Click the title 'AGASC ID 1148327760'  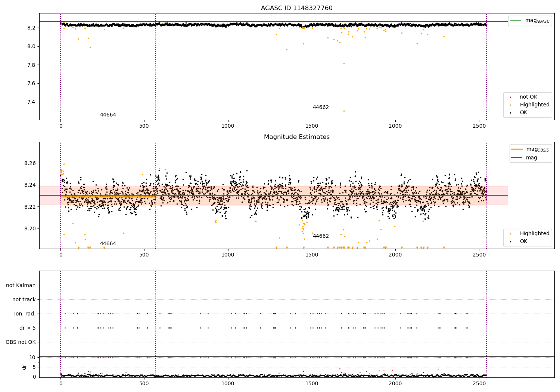pyautogui.click(x=296, y=8)
